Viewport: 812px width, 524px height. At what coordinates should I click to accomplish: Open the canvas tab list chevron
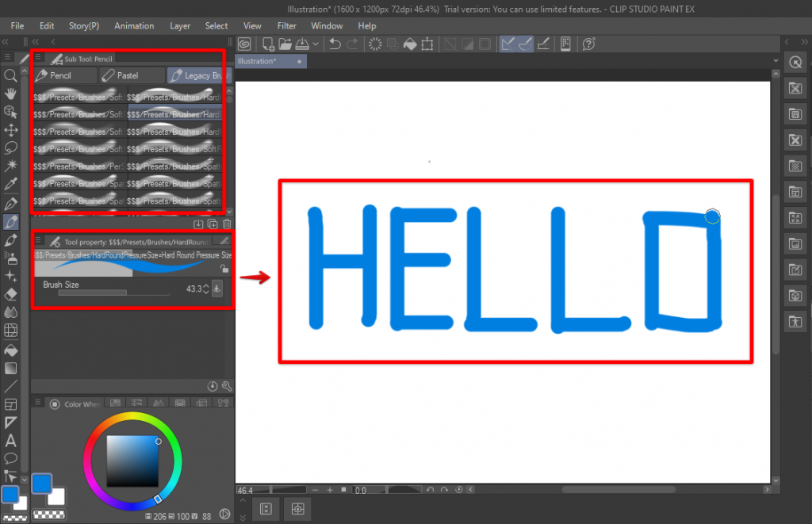coord(776,60)
